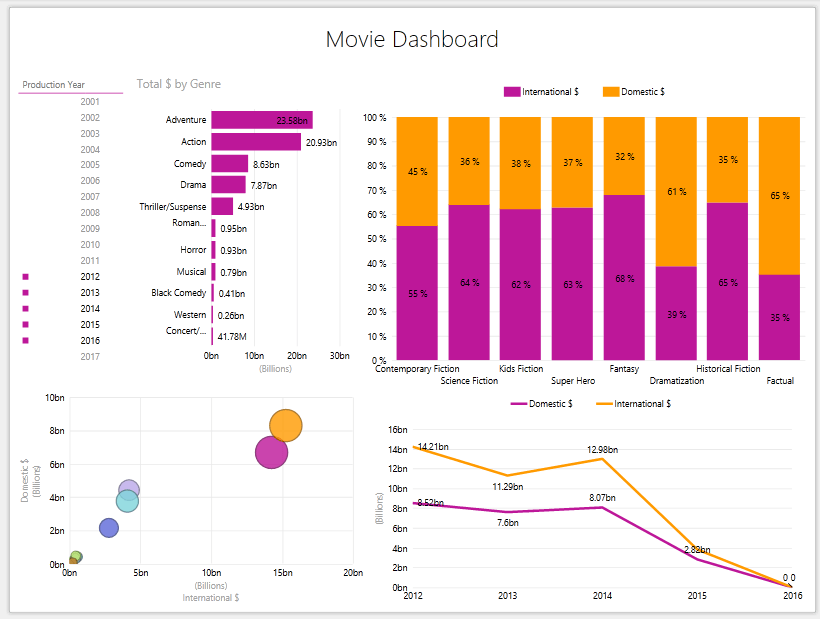This screenshot has width=820, height=619.
Task: Click the 11.29bn data label
Action: coord(508,487)
